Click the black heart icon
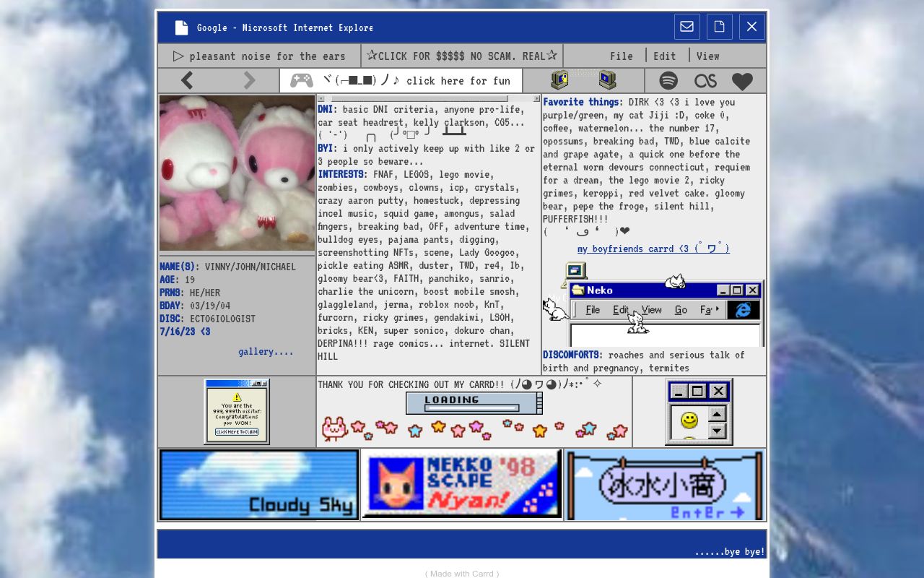The height and width of the screenshot is (578, 924). [x=742, y=81]
